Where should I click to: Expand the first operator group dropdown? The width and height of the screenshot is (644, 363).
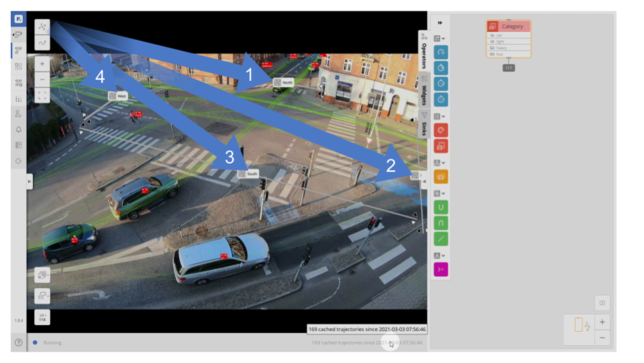tap(439, 39)
